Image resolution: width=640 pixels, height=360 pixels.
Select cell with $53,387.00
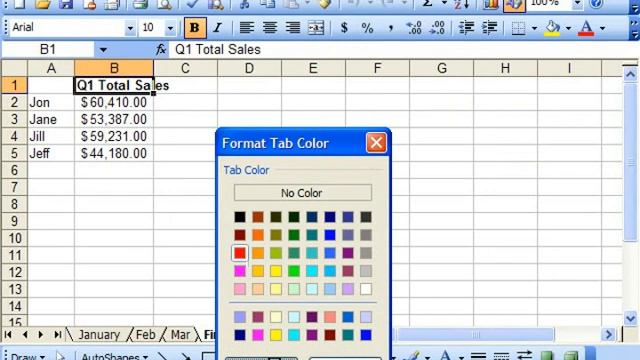pyautogui.click(x=114, y=120)
